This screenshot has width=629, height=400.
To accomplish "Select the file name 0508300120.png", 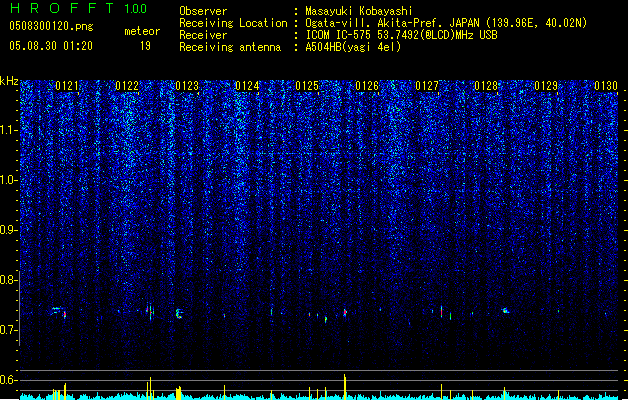I will coord(51,26).
